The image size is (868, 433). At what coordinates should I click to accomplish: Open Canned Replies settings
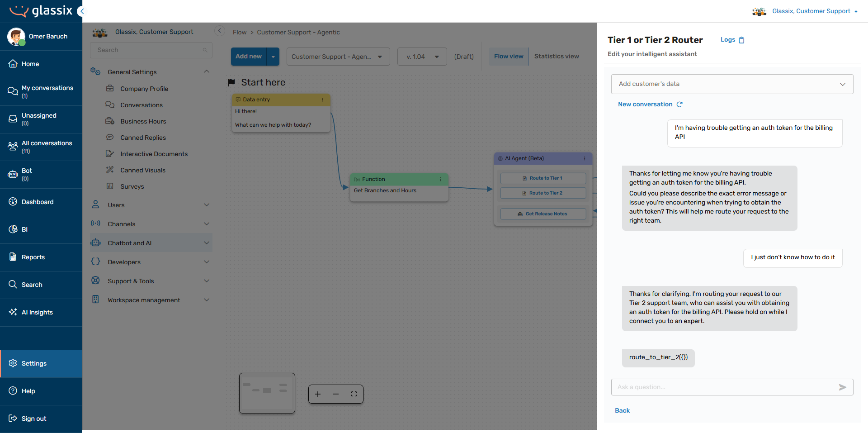point(143,138)
